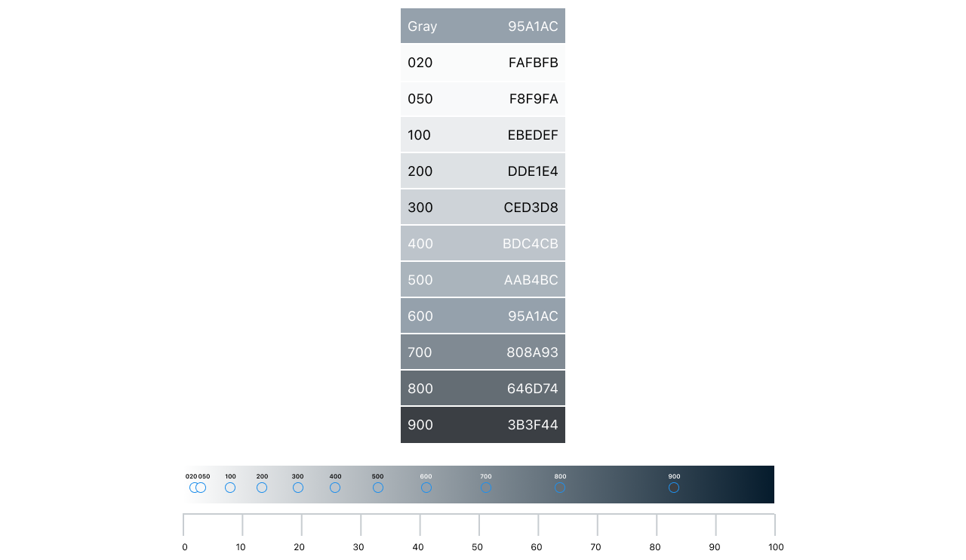The image size is (966, 560).
Task: Select the 200 DDE1E4 gray shade
Action: point(483,171)
